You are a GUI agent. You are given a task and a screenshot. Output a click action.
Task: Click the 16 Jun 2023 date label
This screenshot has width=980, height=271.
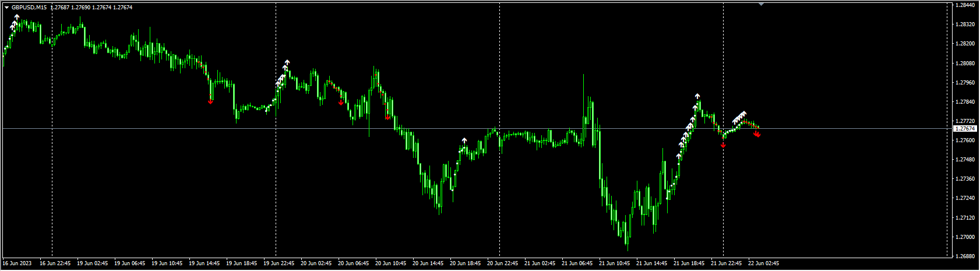(x=17, y=263)
